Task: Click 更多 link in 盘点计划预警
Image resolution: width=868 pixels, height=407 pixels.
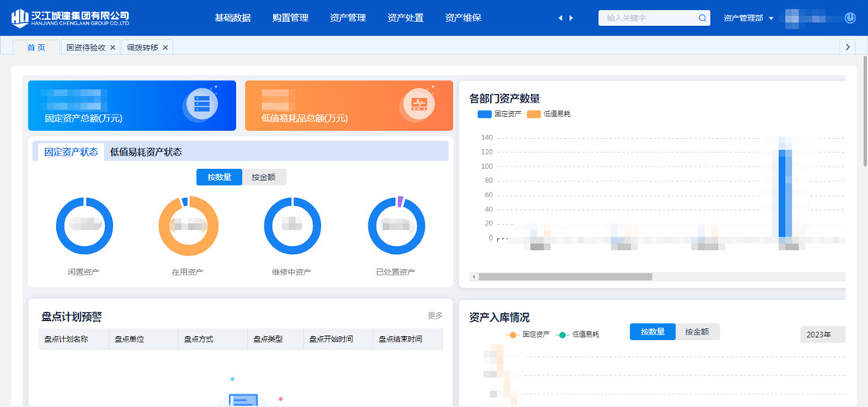Action: point(435,316)
